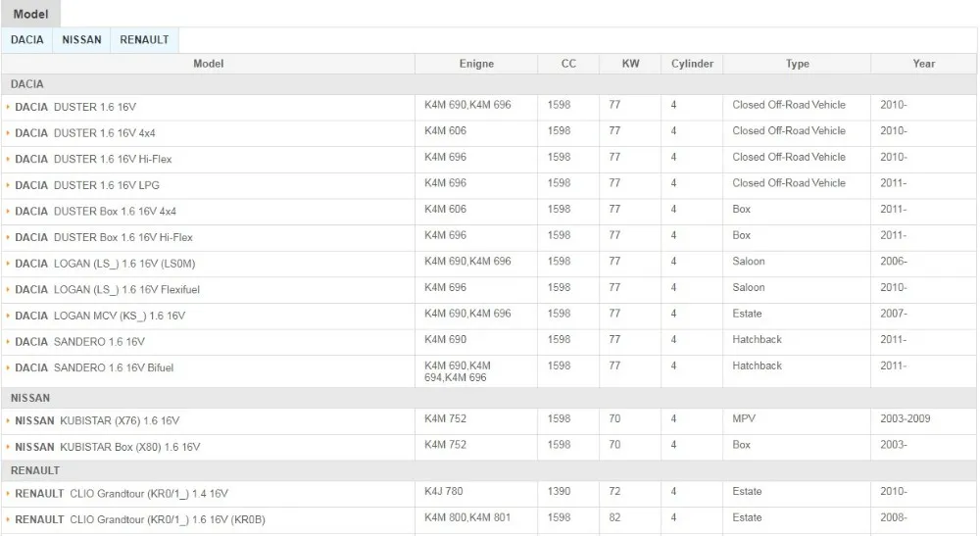Click arrow icon beside NISSAN KUBISTAR (X76)
Image resolution: width=980 pixels, height=536 pixels.
[x=9, y=421]
